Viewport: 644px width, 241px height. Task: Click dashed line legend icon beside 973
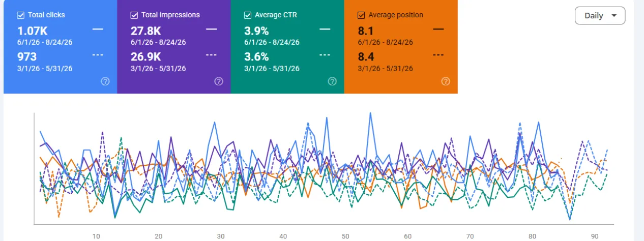pos(98,55)
